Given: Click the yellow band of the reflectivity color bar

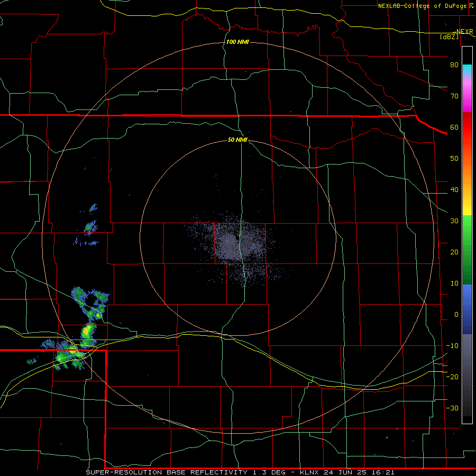Looking at the screenshot, I should (467, 209).
